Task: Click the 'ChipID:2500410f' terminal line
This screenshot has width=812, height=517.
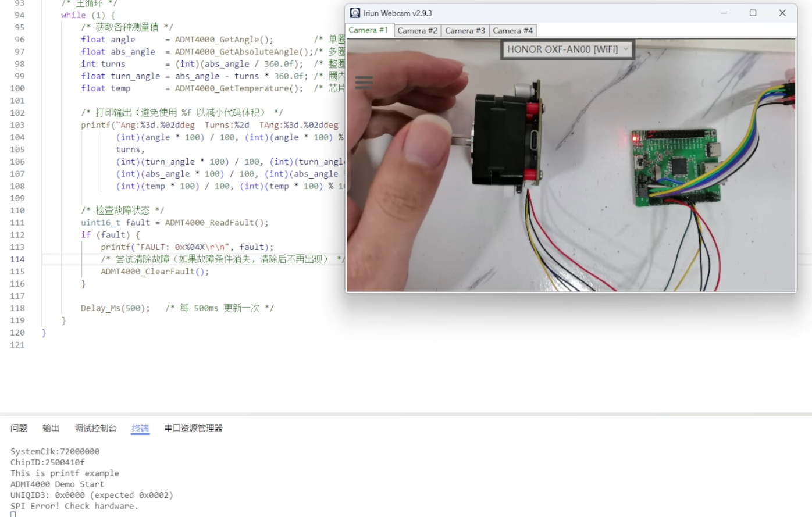Action: tap(48, 462)
